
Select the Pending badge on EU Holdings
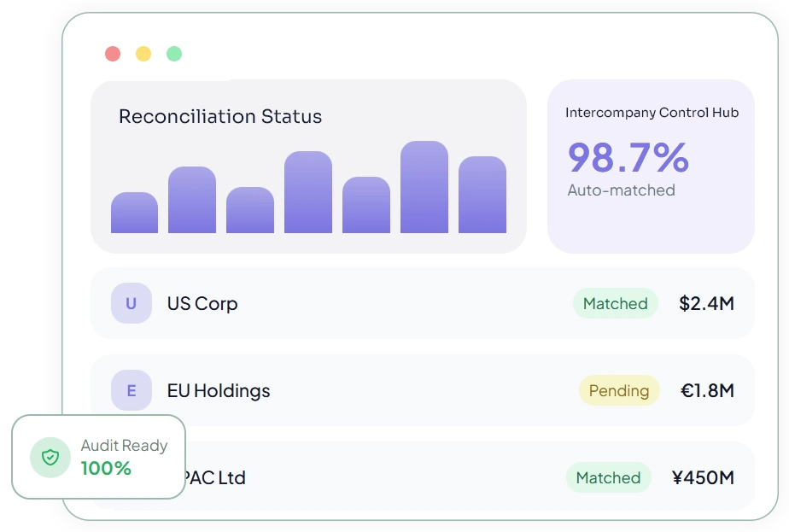coord(619,390)
